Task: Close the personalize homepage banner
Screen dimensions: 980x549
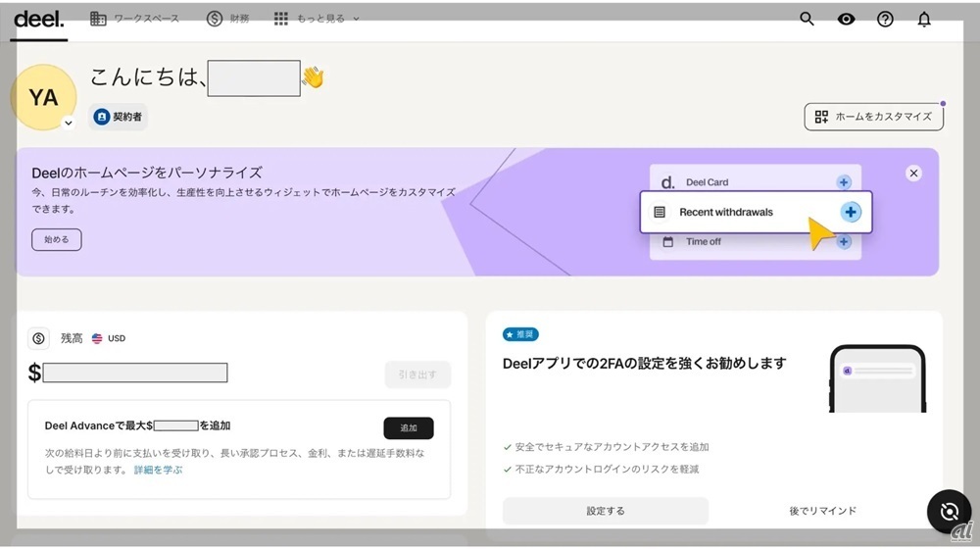Action: pyautogui.click(x=913, y=173)
